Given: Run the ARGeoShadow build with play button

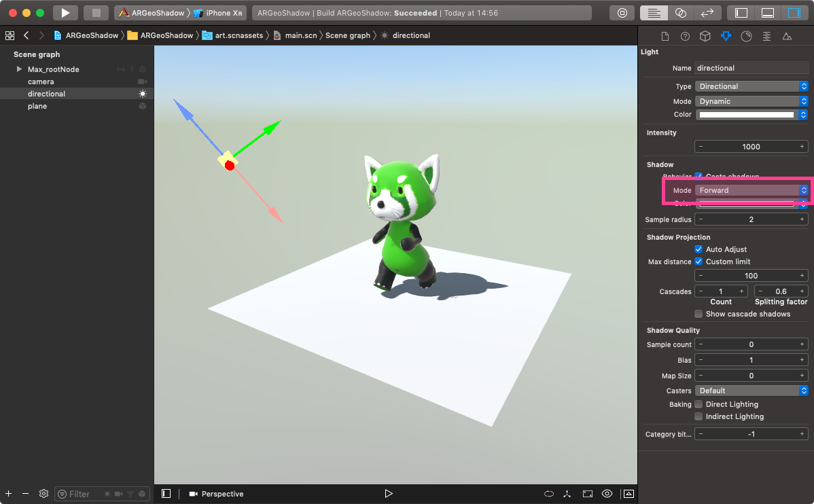Looking at the screenshot, I should tap(65, 13).
